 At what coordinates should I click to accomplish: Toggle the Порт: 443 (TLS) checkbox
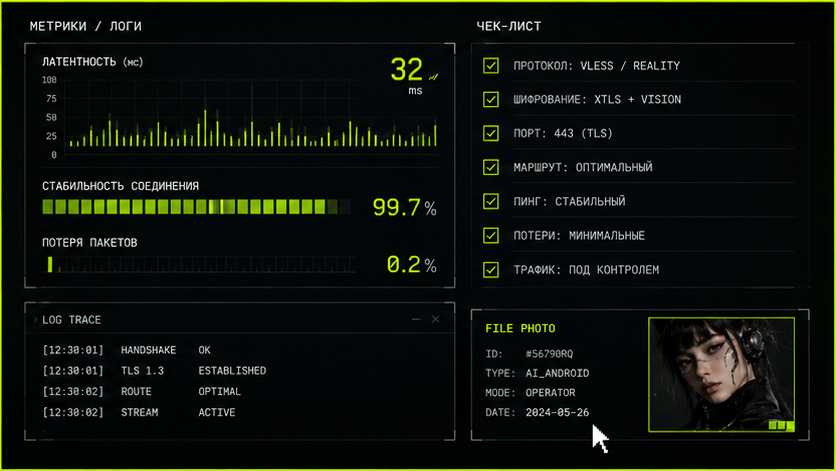tap(491, 133)
